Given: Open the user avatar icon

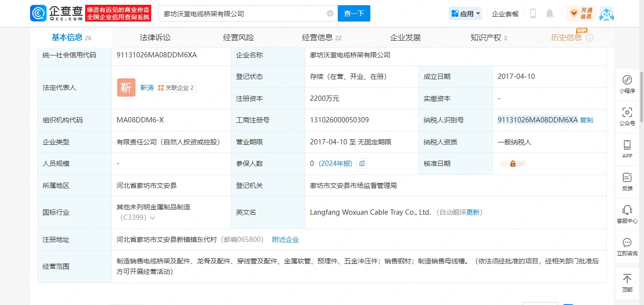Looking at the screenshot, I should tap(607, 14).
